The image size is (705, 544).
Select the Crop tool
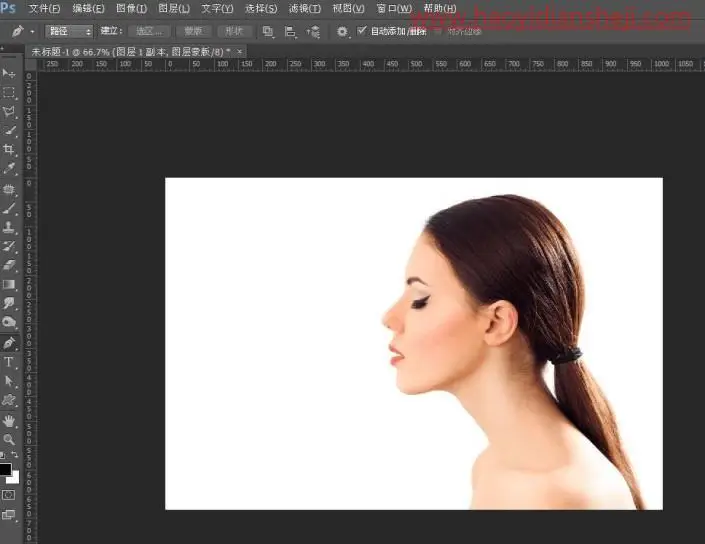coord(9,149)
